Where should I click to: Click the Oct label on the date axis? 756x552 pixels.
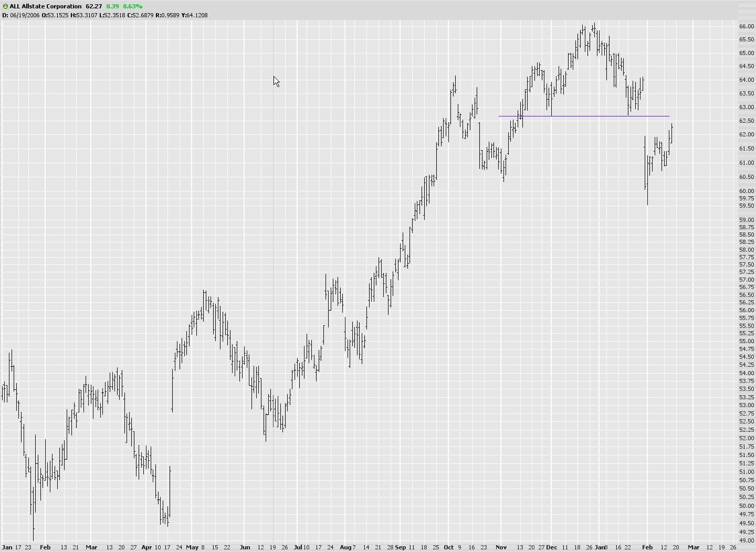tap(449, 547)
